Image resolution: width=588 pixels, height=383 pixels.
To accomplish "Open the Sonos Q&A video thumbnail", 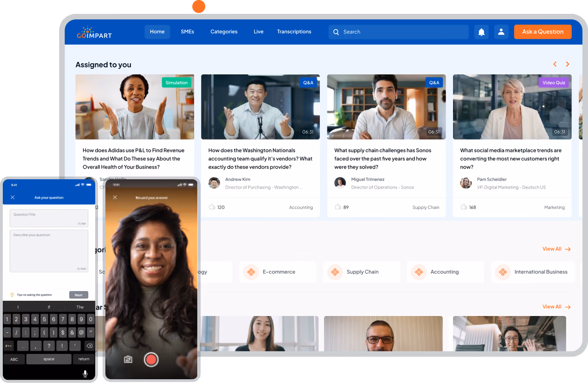I will pos(386,107).
